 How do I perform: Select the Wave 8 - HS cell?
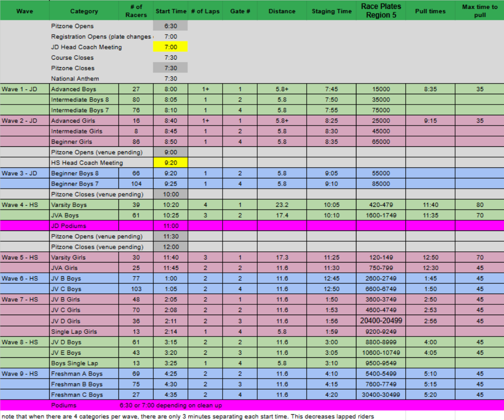[x=25, y=342]
